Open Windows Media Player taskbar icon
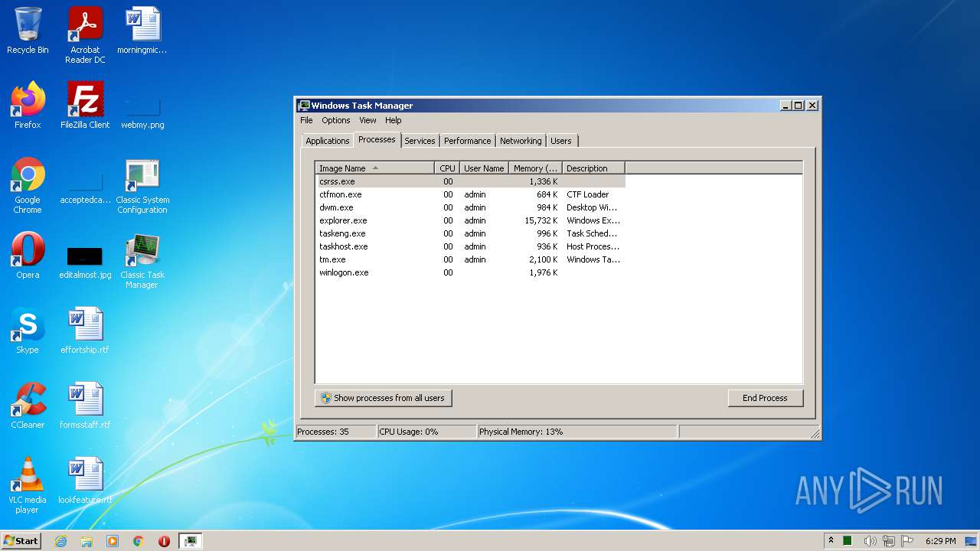 (x=113, y=541)
